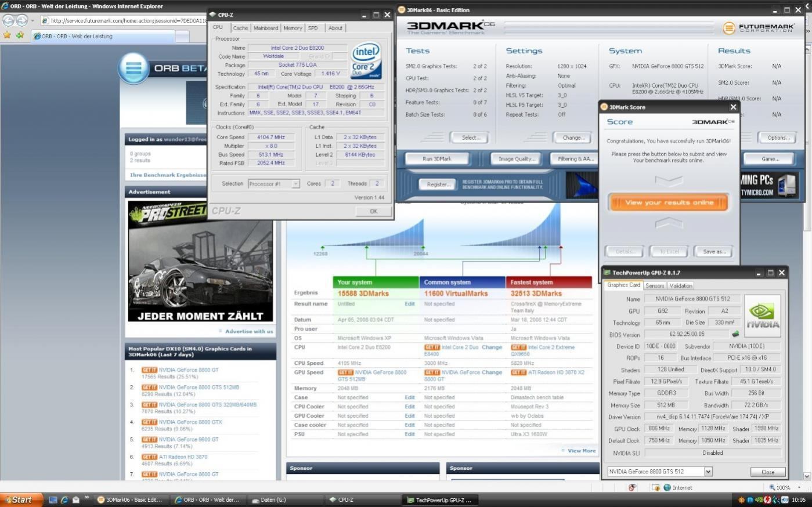812x507 pixels.
Task: Click the Advertise with us link
Action: click(x=249, y=331)
